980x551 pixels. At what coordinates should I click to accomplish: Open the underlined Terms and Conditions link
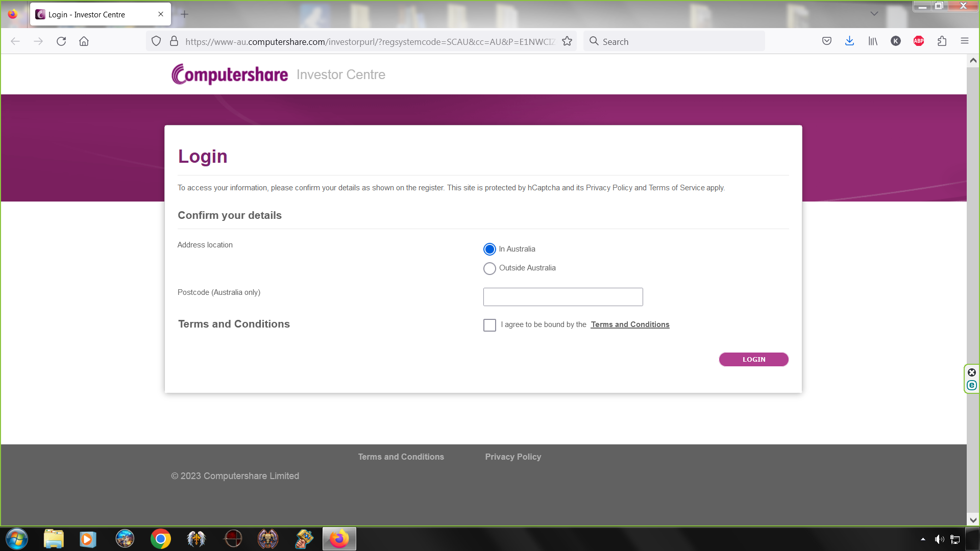pos(630,324)
